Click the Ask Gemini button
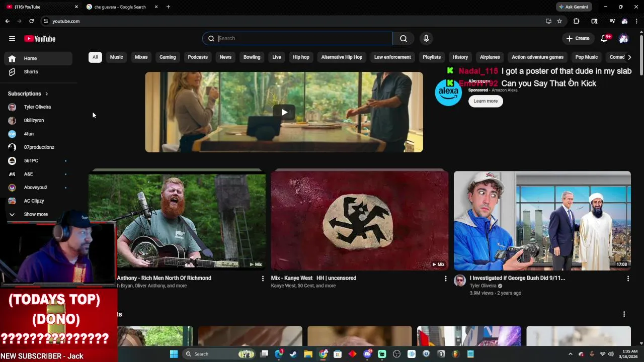644x362 pixels. [x=574, y=7]
